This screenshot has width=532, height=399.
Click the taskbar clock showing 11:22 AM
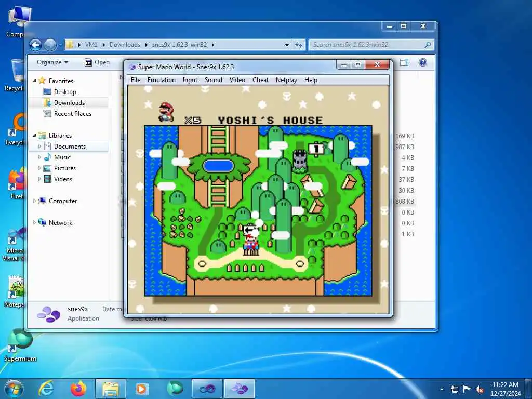(505, 389)
